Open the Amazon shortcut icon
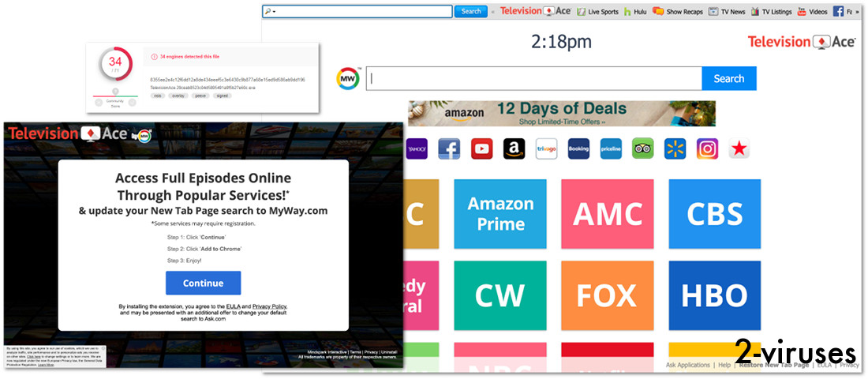868x379 pixels. tap(514, 149)
